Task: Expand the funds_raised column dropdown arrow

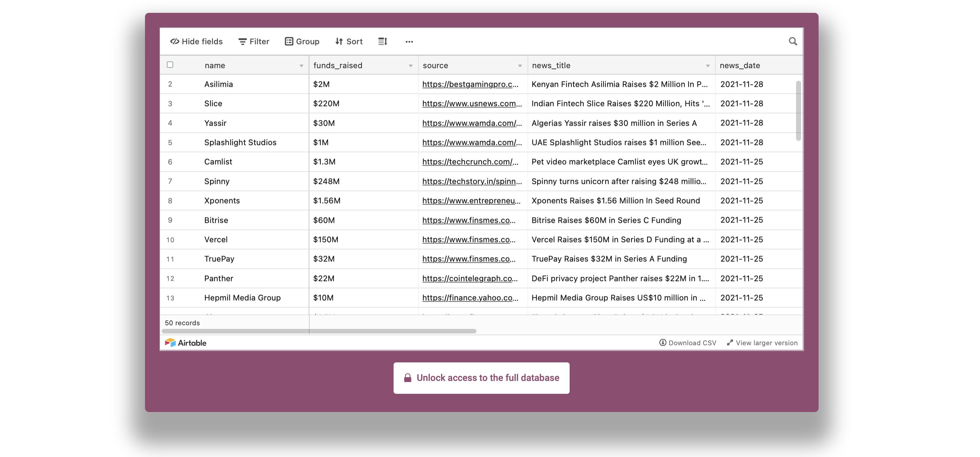Action: (x=410, y=66)
